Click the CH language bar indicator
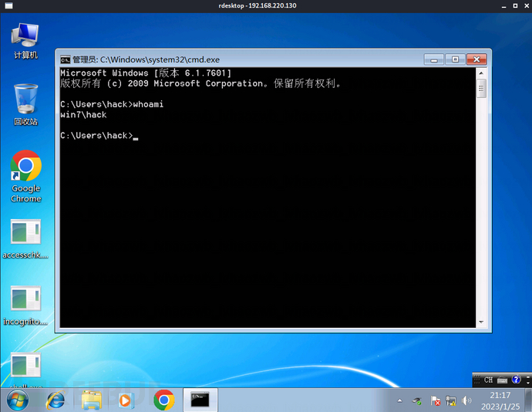The width and height of the screenshot is (532, 412). tap(488, 380)
